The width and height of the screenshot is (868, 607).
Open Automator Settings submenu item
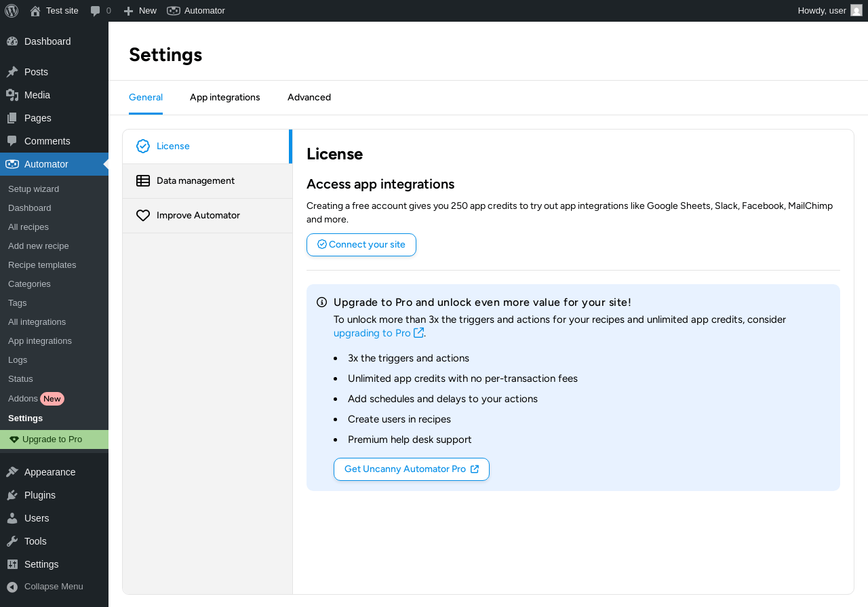[54, 418]
